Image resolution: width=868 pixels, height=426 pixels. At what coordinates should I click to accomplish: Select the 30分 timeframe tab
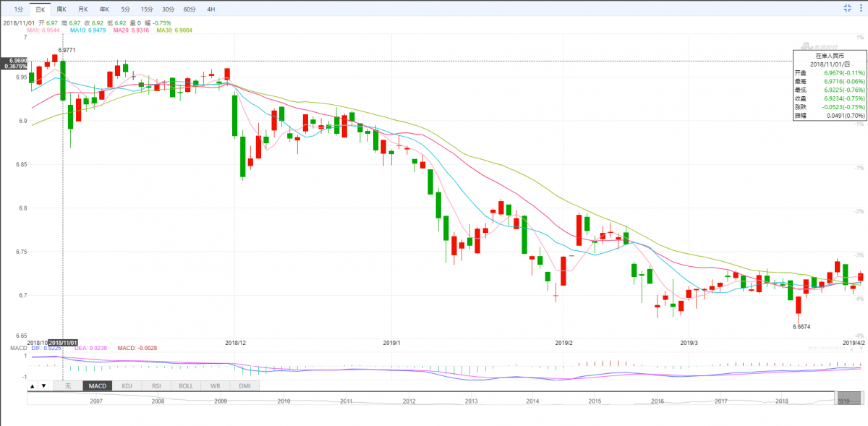169,9
